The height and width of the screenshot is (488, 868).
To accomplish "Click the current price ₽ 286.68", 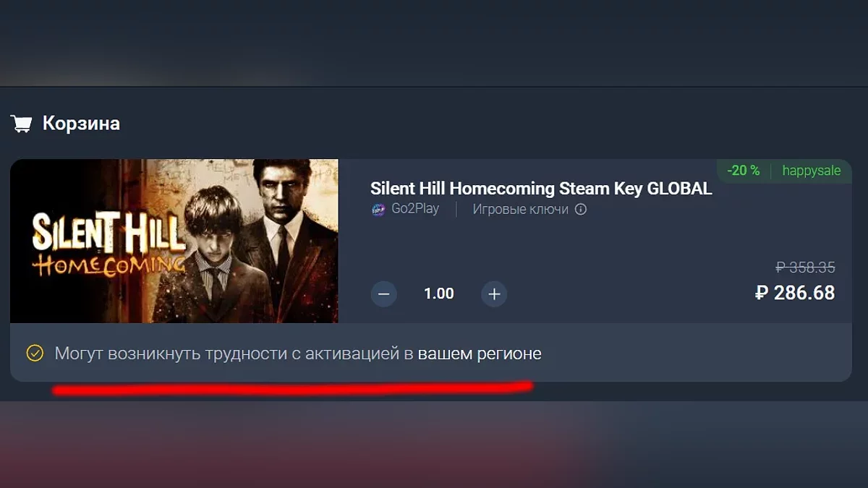I will coord(795,293).
